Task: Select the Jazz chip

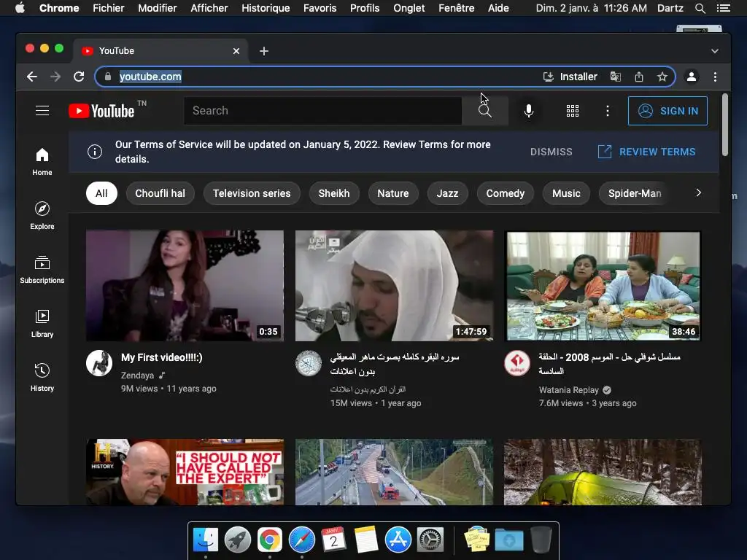Action: [x=447, y=193]
